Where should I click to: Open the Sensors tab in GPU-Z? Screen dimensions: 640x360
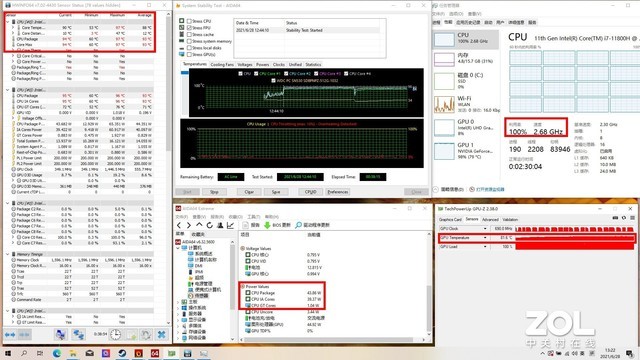tap(472, 219)
